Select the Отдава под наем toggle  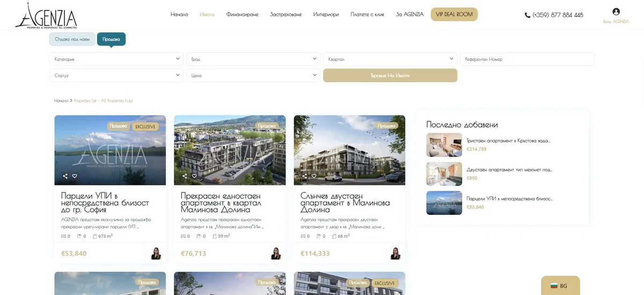click(x=72, y=39)
